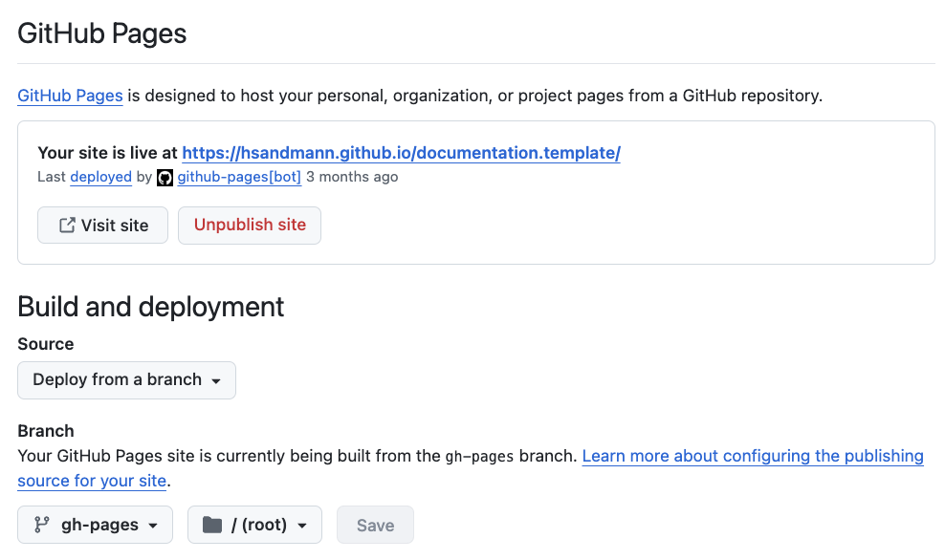Click the git branch icon on gh-pages
The height and width of the screenshot is (560, 945).
42,525
